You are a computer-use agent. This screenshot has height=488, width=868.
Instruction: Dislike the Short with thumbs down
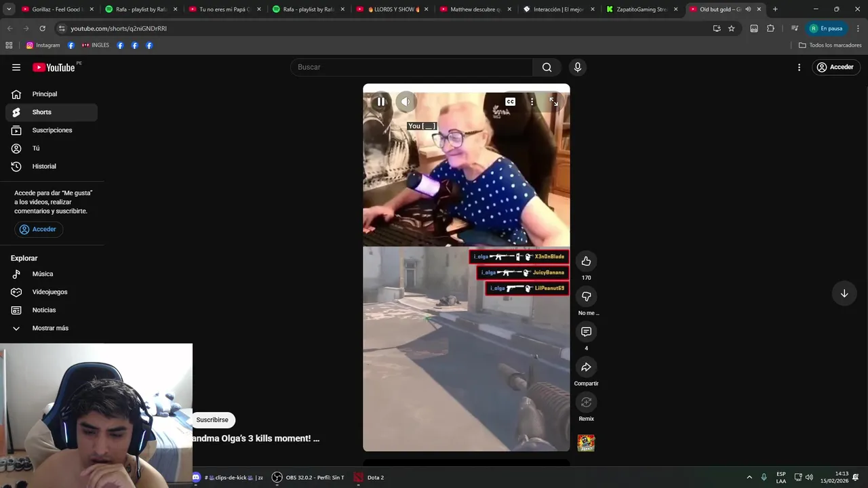[586, 296]
